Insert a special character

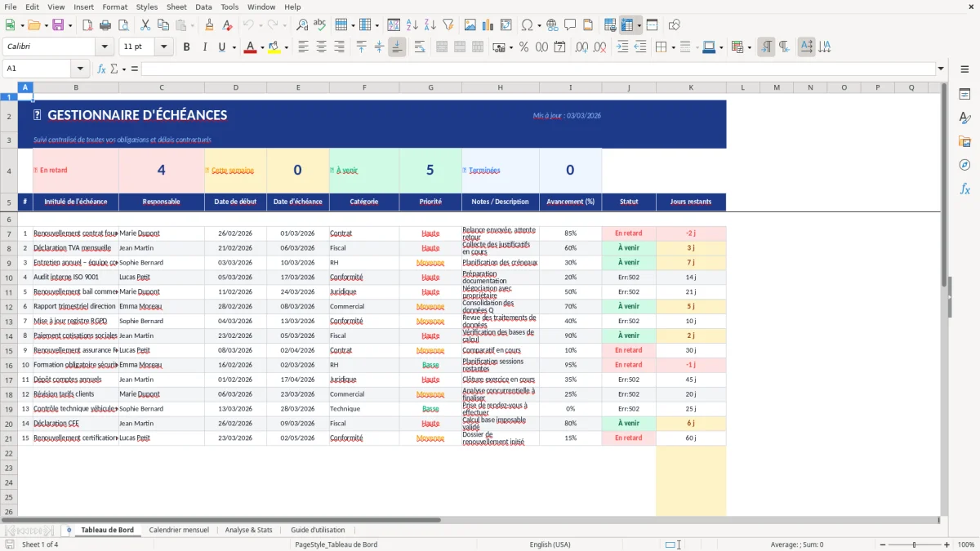(528, 24)
